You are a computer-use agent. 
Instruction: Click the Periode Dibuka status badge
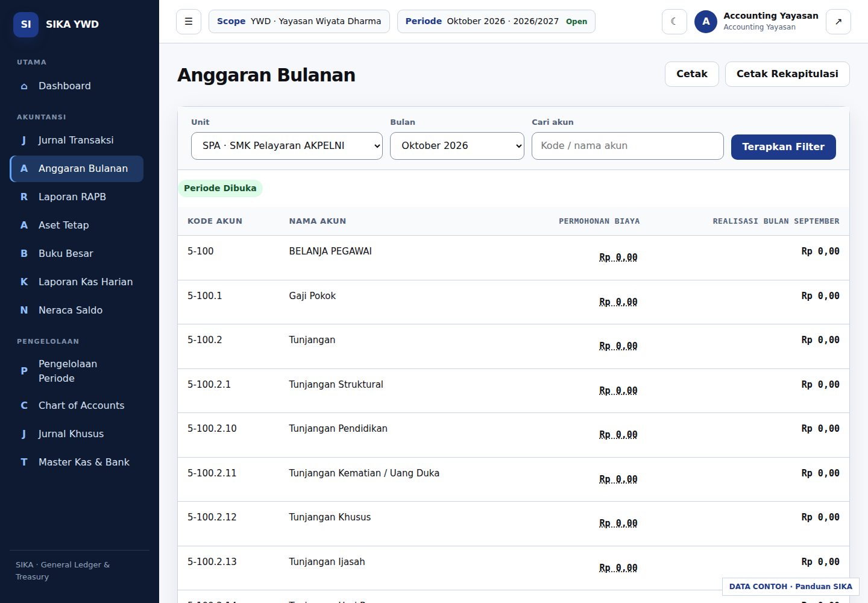click(220, 188)
